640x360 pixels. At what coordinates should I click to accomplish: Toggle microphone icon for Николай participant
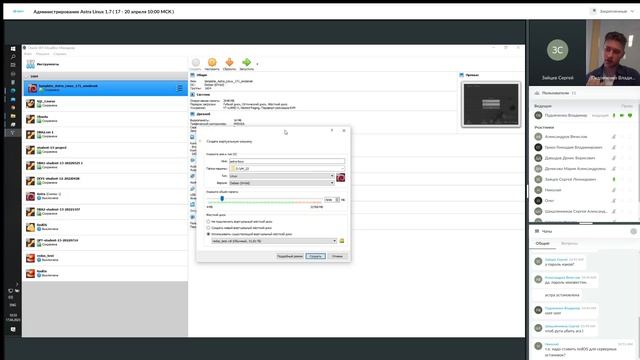(614, 190)
